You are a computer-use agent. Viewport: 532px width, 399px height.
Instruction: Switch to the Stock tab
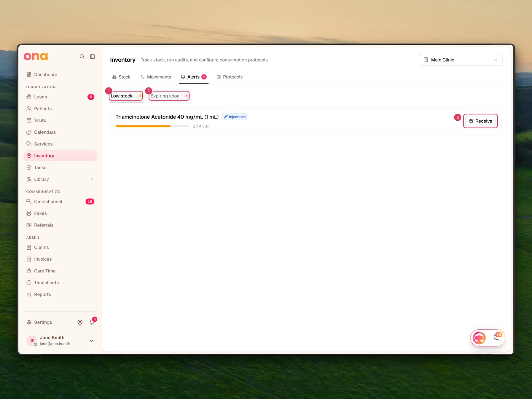121,77
